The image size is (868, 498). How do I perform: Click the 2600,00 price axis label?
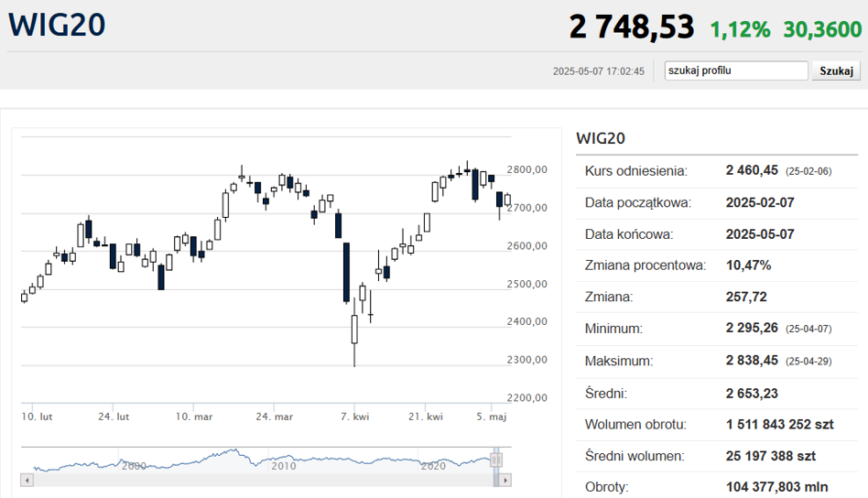(527, 245)
